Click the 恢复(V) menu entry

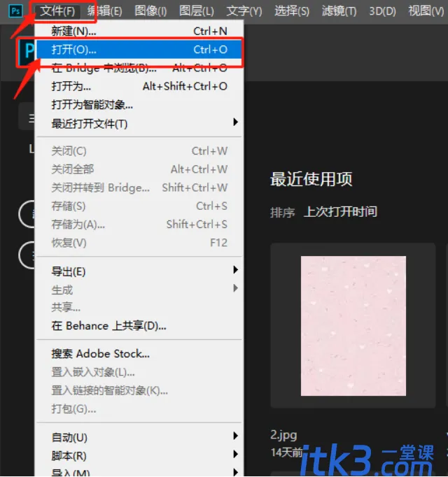(139, 243)
